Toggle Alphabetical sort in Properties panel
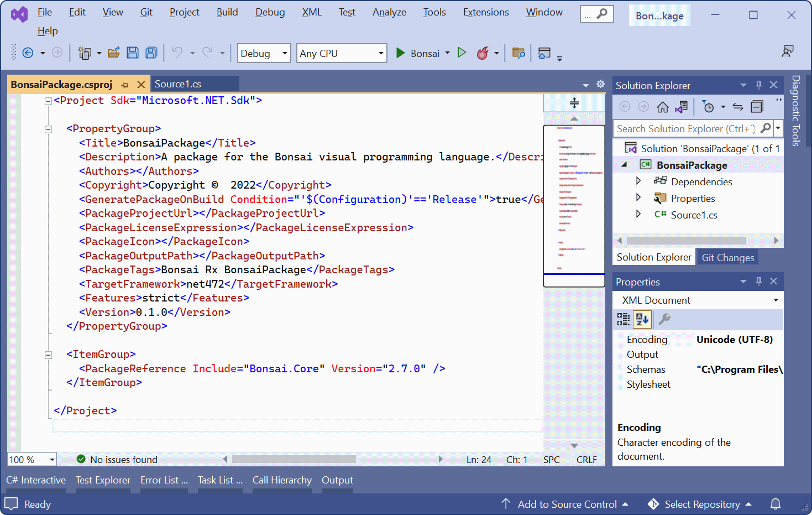The height and width of the screenshot is (515, 812). click(642, 319)
